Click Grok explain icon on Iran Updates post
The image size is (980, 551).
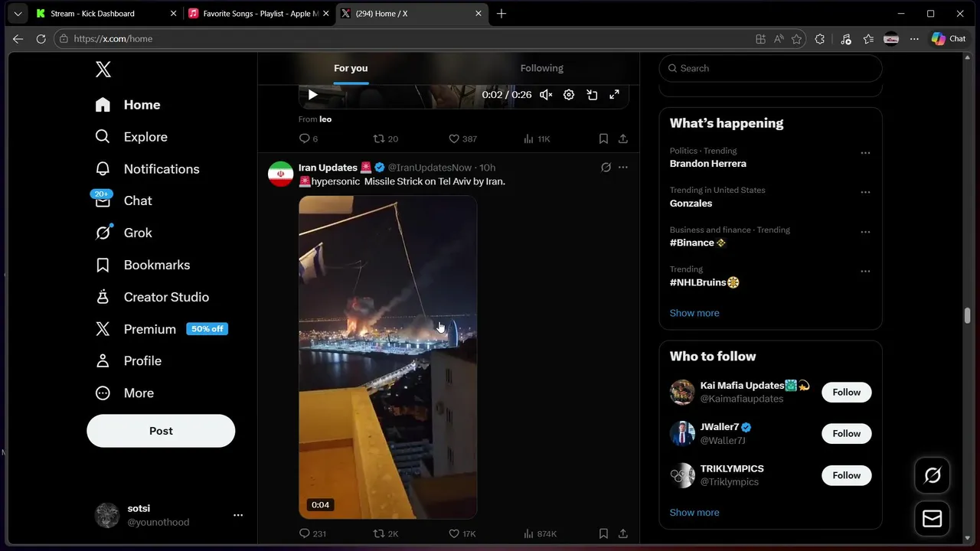point(606,168)
